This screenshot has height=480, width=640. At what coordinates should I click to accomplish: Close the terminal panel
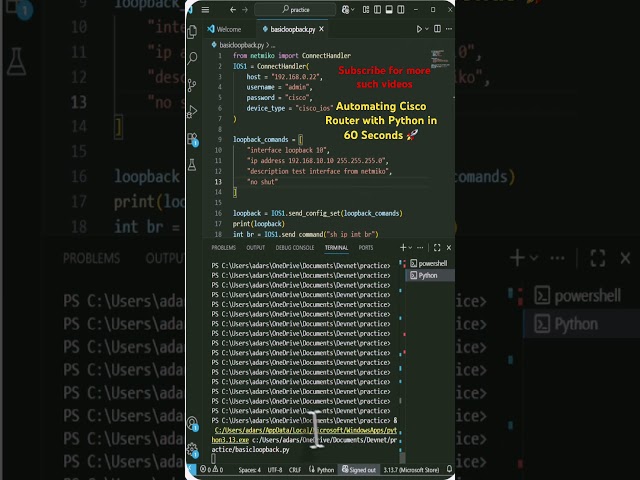[449, 248]
